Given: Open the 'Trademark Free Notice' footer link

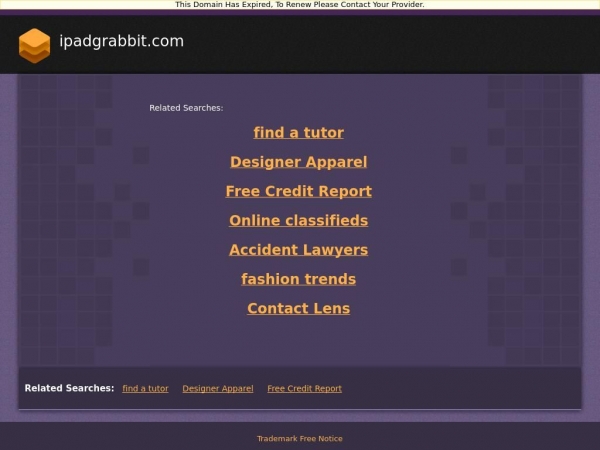Looking at the screenshot, I should click(300, 439).
